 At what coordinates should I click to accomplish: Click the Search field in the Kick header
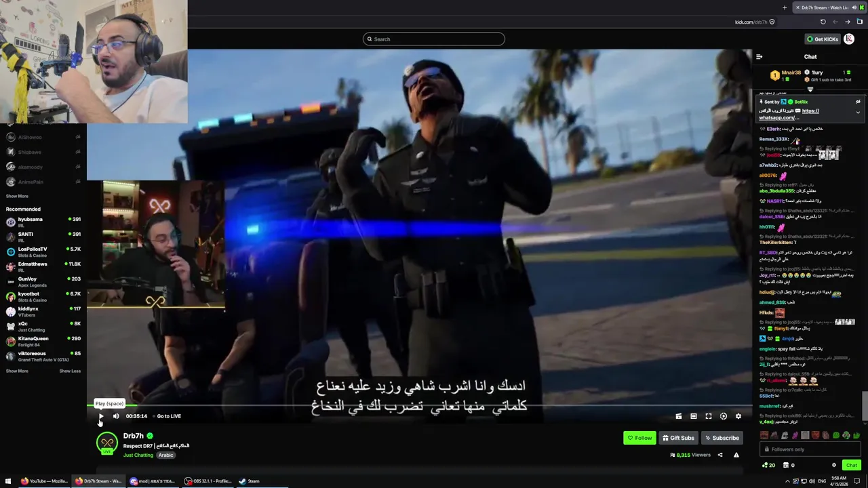point(434,39)
